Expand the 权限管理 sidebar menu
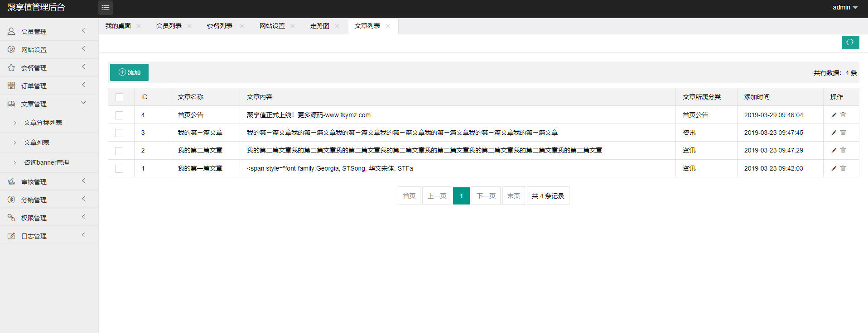 pyautogui.click(x=49, y=218)
